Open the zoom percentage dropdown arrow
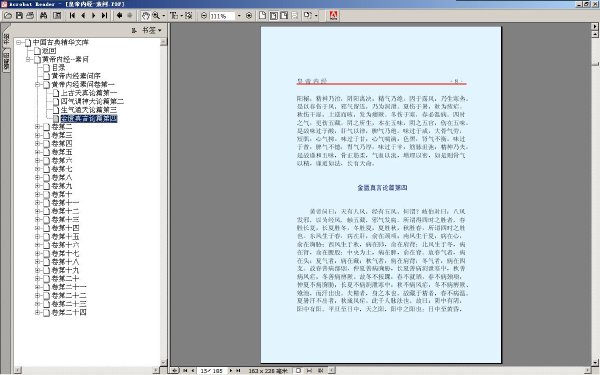This screenshot has width=600, height=375. 239,16
